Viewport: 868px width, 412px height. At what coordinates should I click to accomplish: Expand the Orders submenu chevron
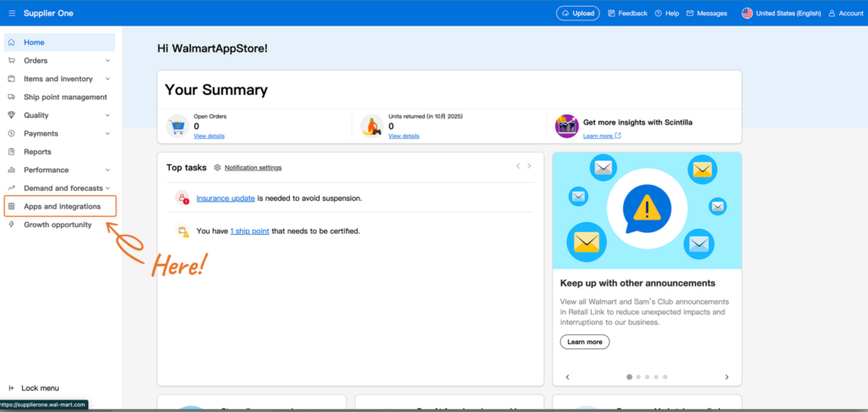coord(108,61)
